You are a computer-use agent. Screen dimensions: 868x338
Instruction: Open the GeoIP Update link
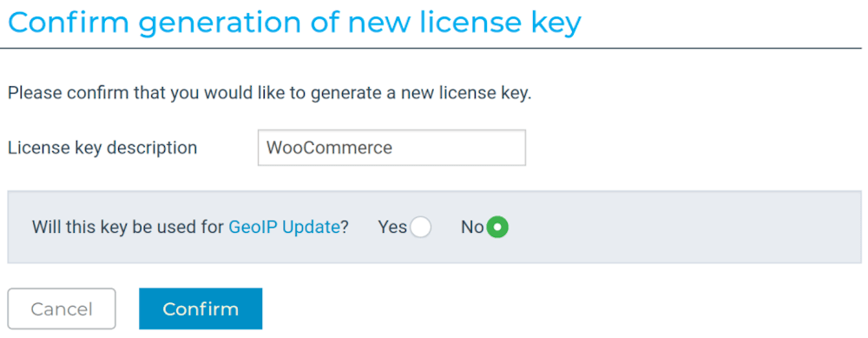point(284,227)
